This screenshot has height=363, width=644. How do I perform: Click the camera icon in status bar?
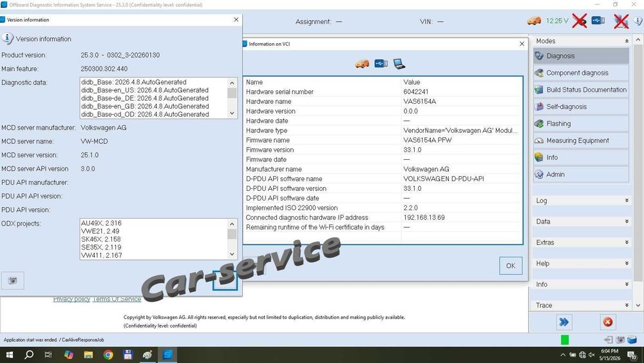click(620, 340)
